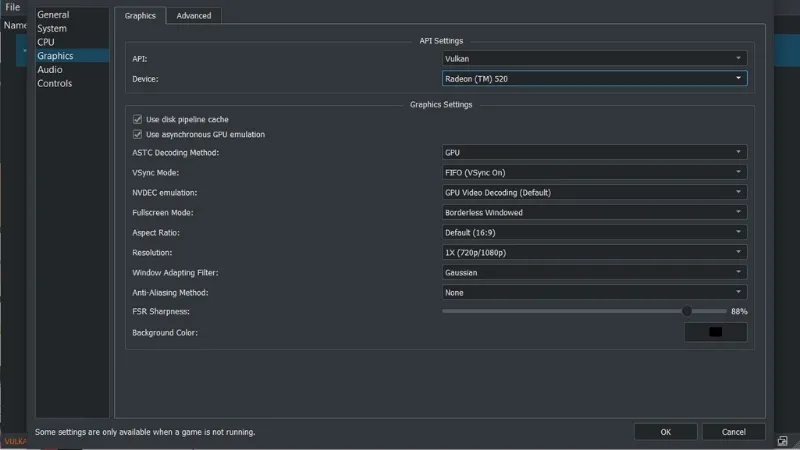Expand the Anti-Aliasing Method dropdown
Screen dimensions: 800x450
click(x=594, y=292)
